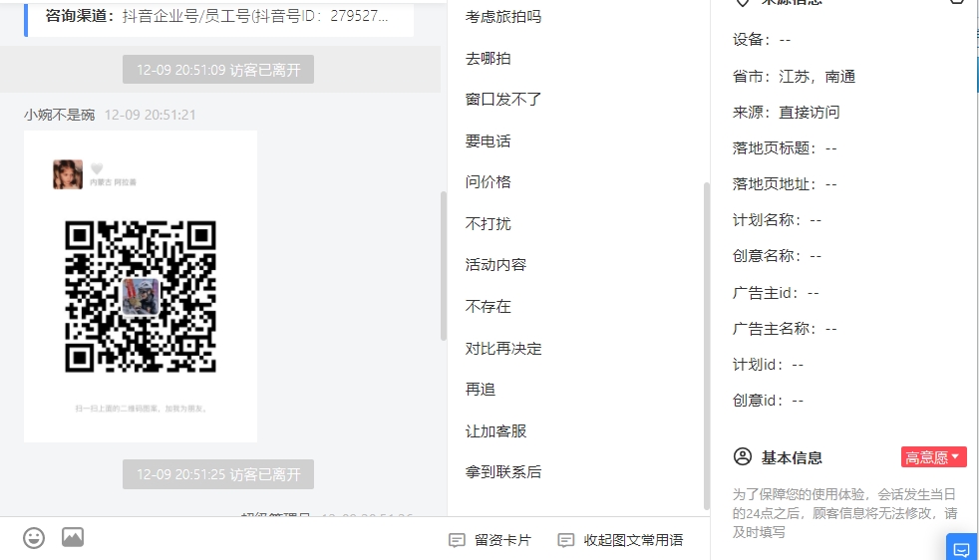The height and width of the screenshot is (560, 979).
Task: Click the 20:51:09 访客已离开 notice
Action: click(218, 70)
